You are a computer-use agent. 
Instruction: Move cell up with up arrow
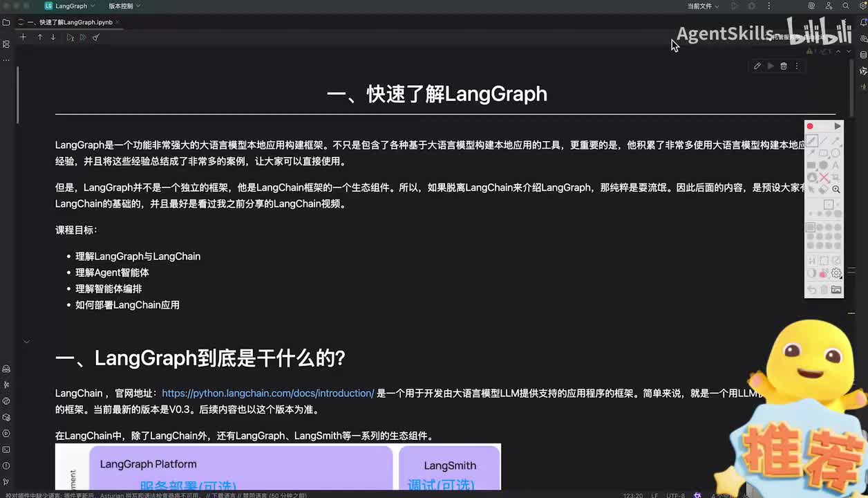[x=39, y=37]
